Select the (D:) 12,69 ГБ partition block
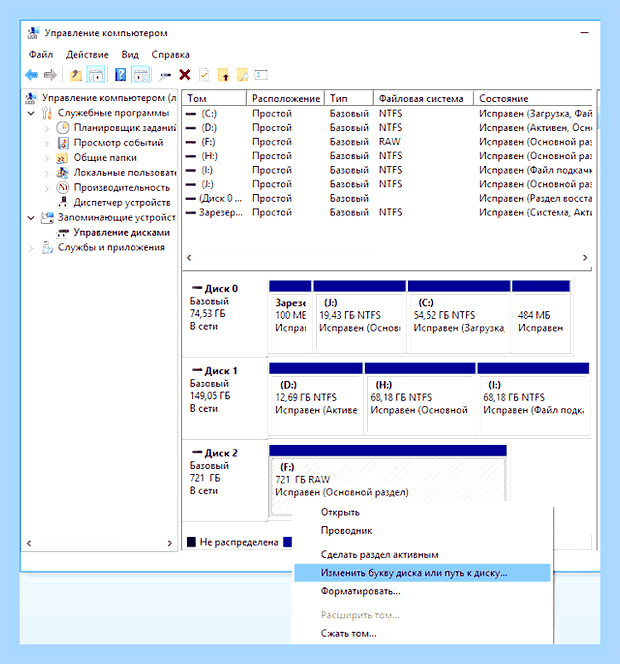The width and height of the screenshot is (620, 664). coord(316,398)
